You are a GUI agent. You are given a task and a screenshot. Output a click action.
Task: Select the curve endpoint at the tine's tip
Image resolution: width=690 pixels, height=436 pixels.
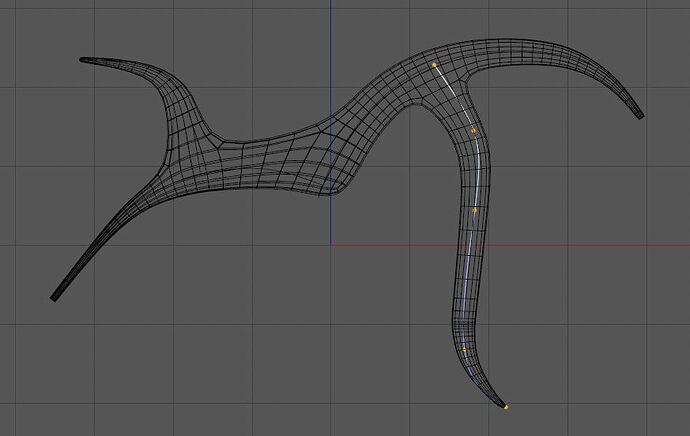click(x=506, y=407)
